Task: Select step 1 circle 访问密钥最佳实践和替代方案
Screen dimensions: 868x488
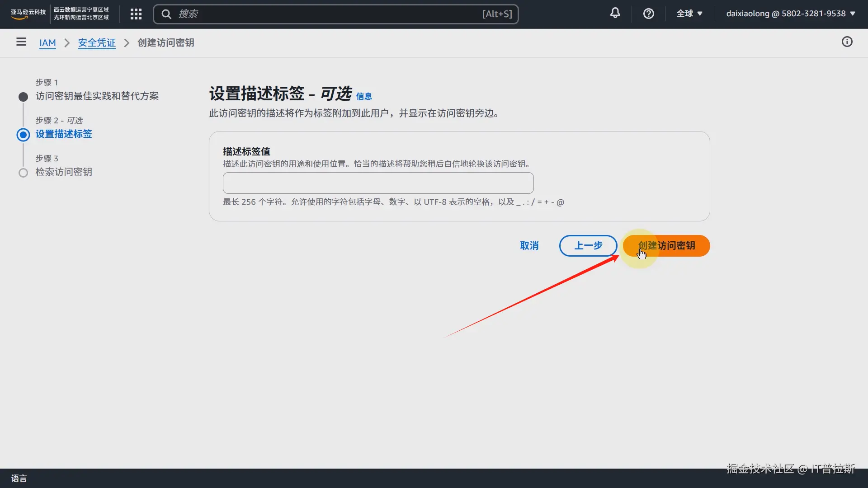Action: 23,97
